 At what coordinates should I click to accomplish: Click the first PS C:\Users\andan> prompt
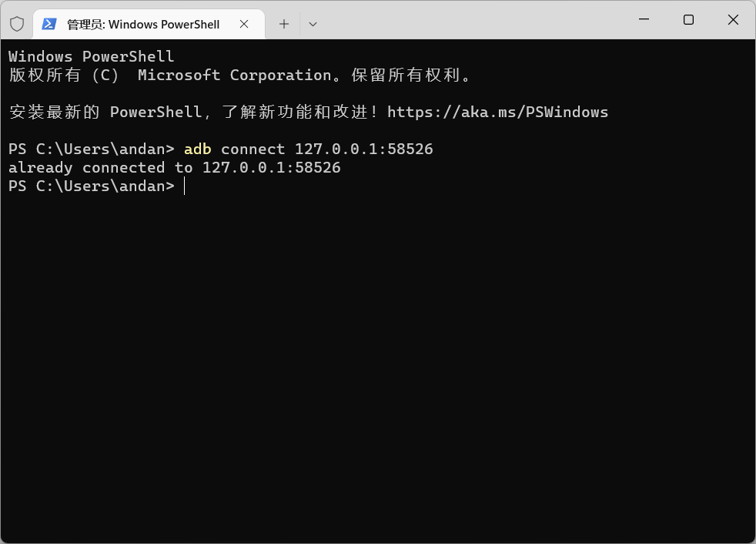click(91, 149)
